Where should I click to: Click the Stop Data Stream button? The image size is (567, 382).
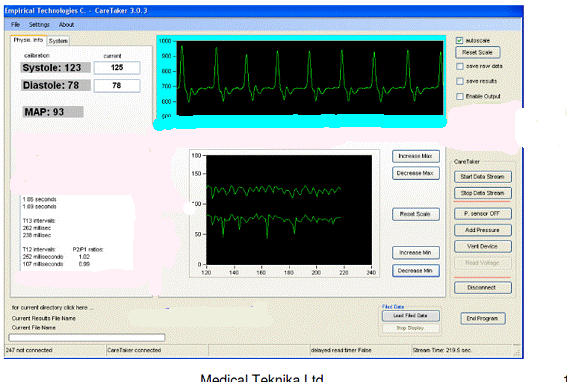pyautogui.click(x=482, y=193)
